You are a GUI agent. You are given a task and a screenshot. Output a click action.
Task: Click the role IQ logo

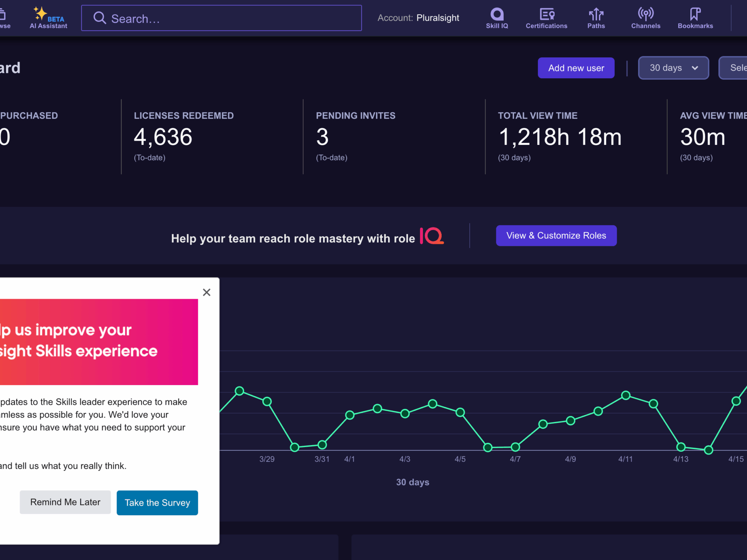(432, 236)
